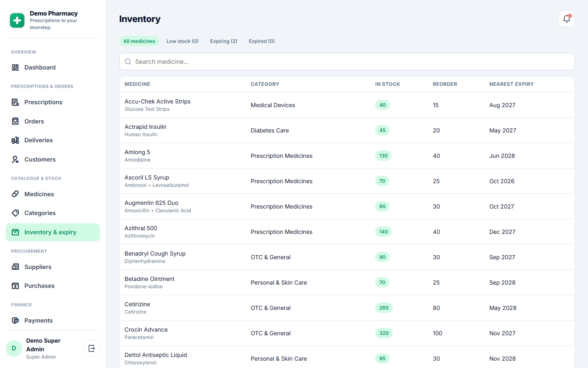Click the logout icon button
The image size is (588, 368).
(x=92, y=348)
